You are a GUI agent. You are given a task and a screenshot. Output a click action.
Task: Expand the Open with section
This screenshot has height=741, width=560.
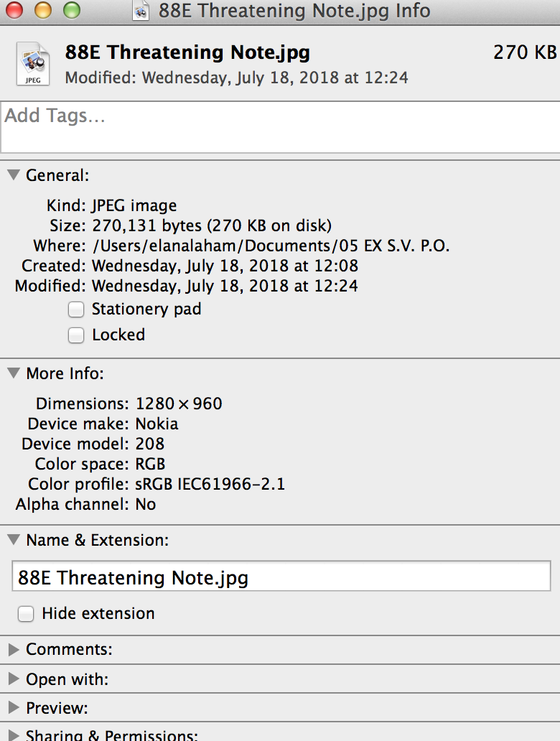click(14, 679)
